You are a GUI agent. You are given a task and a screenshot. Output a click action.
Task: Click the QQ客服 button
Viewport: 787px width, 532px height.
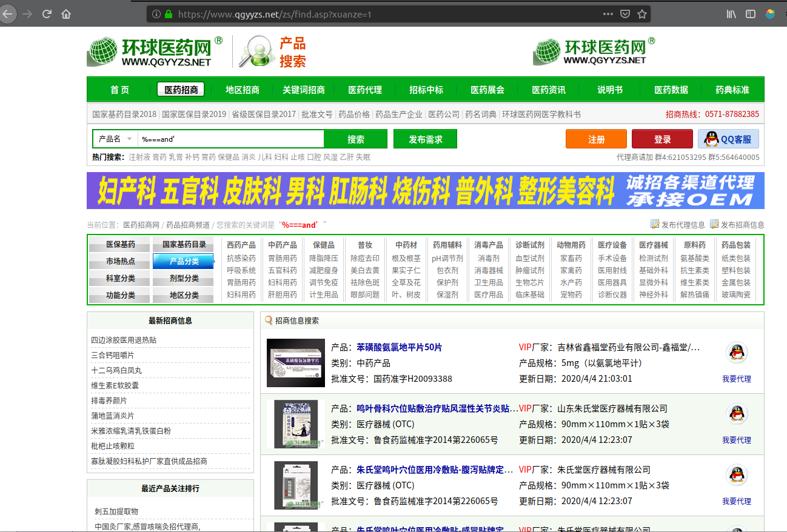pos(728,139)
